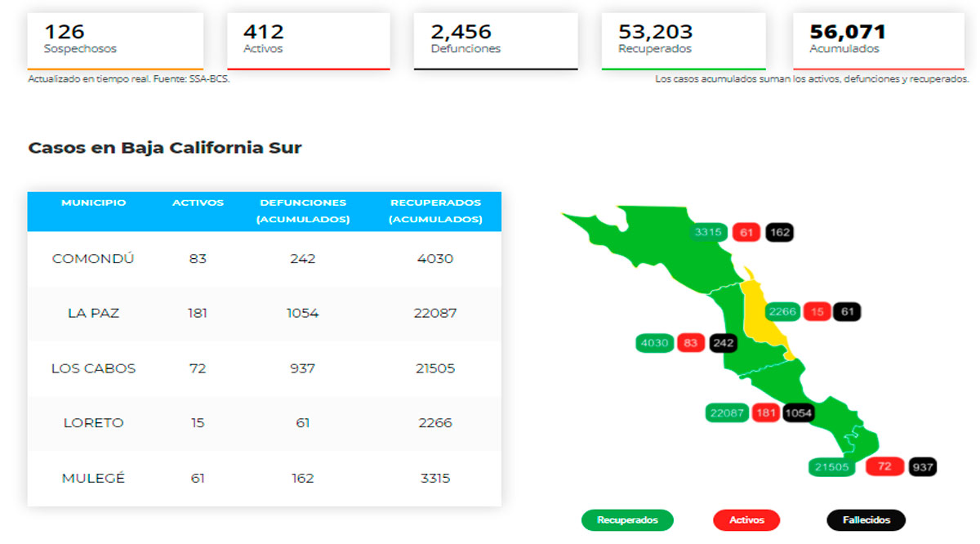Click the red 181 badge on the map
980x544 pixels.
pos(765,413)
